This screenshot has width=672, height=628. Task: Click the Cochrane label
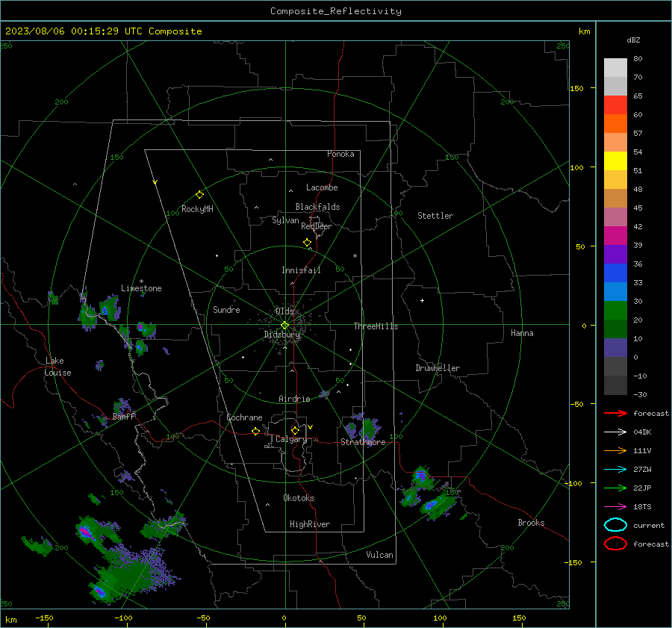click(x=244, y=417)
